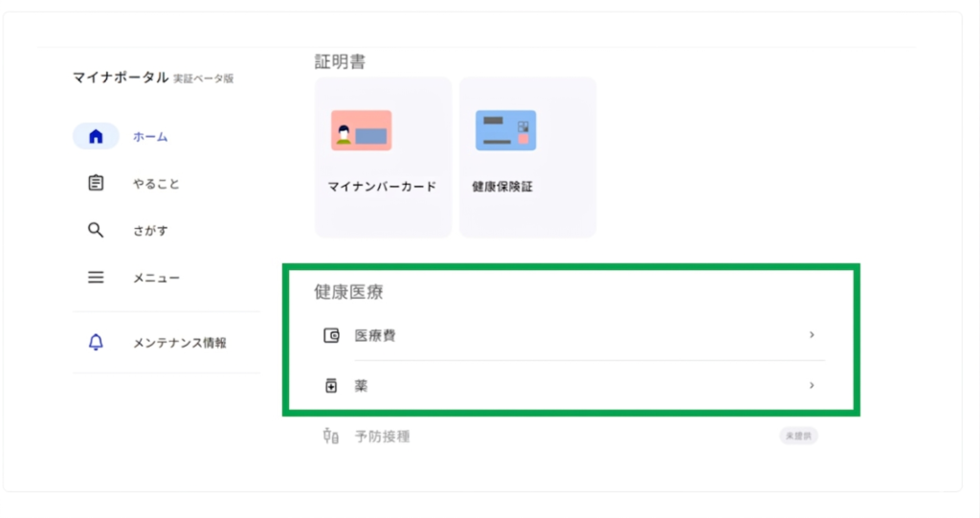980x518 pixels.
Task: Expand 医療費 using its right chevron
Action: [x=812, y=335]
